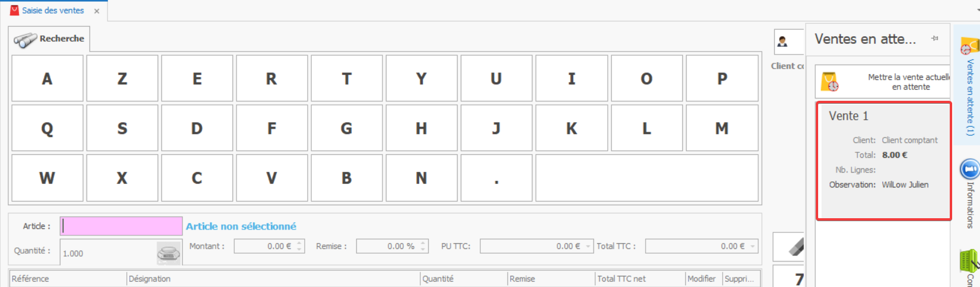
Task: Click the Ventes en attente side icon
Action: tap(969, 47)
